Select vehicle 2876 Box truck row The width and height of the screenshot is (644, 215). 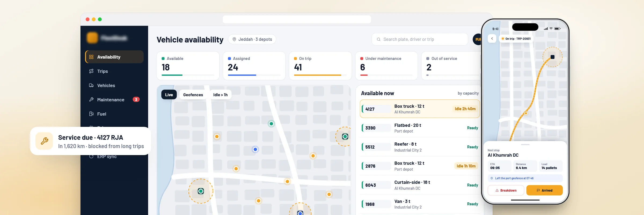420,166
